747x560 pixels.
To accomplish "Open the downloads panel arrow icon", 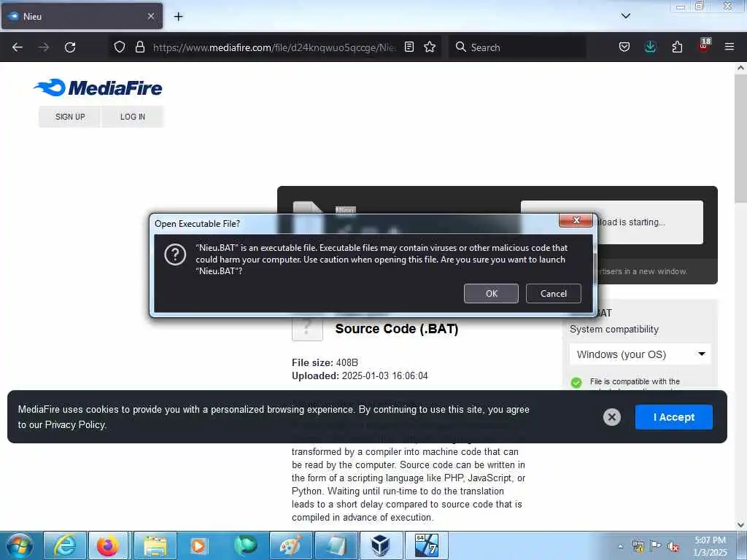I will pyautogui.click(x=650, y=47).
